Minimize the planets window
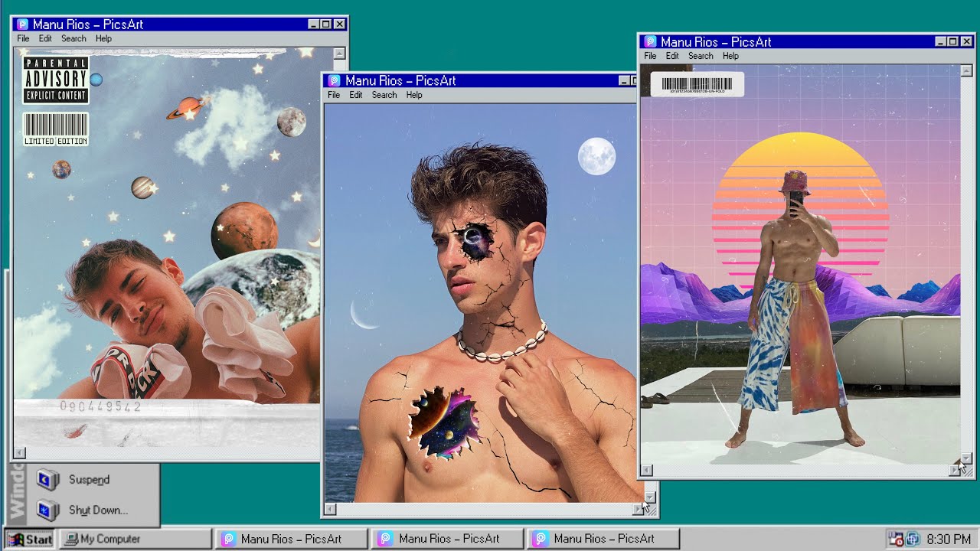The image size is (980, 551). point(314,24)
